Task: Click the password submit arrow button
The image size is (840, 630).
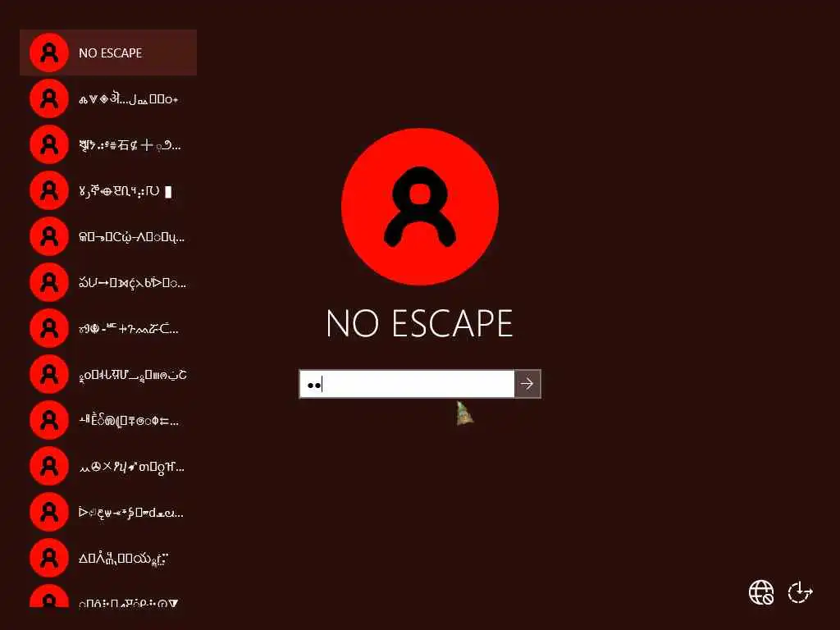Action: tap(527, 384)
